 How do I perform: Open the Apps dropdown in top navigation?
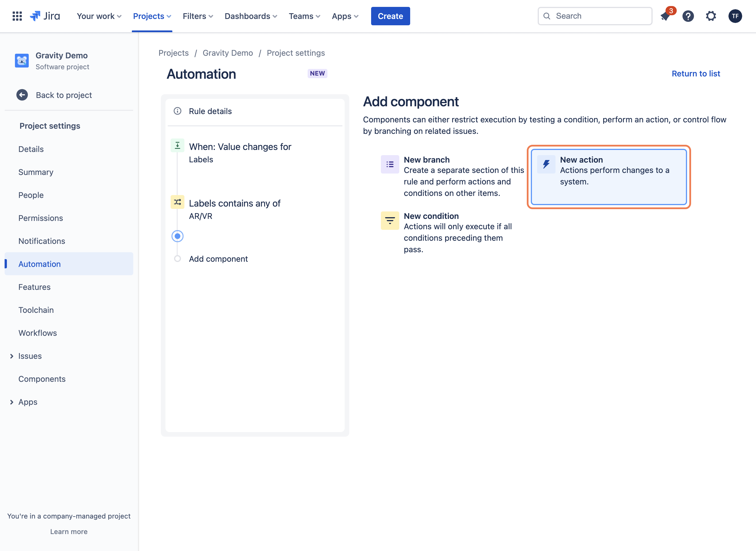(x=345, y=16)
